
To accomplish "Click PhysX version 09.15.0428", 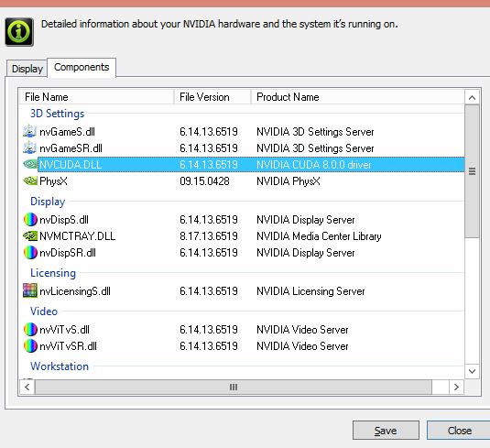I will (x=204, y=181).
